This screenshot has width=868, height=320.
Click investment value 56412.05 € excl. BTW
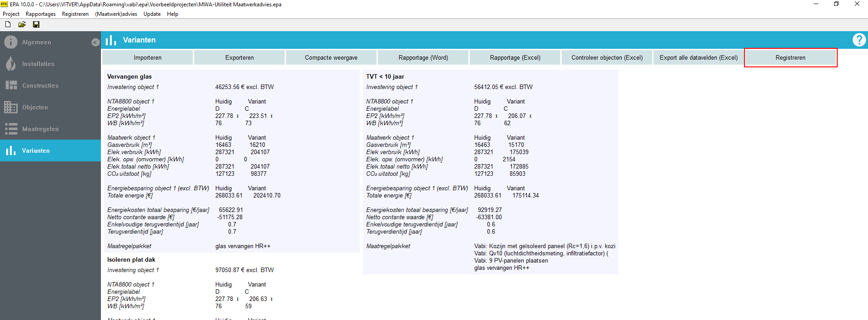click(503, 87)
